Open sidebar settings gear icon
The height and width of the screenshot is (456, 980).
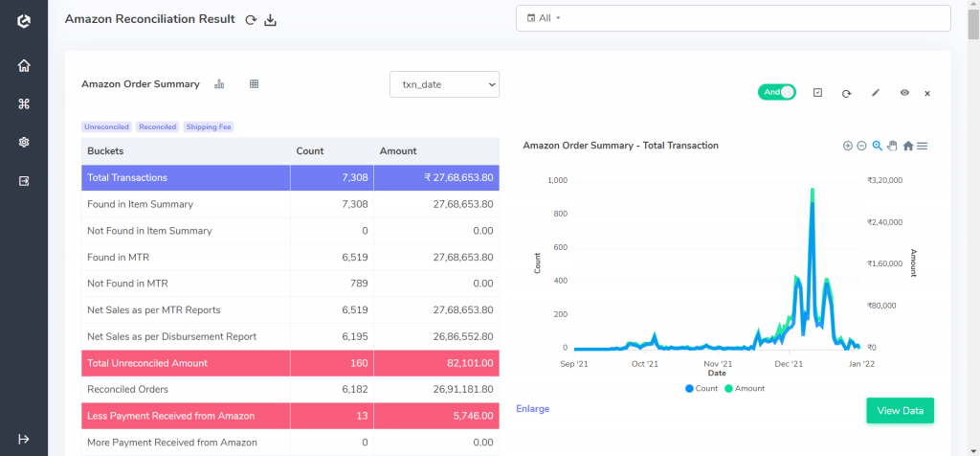[24, 143]
